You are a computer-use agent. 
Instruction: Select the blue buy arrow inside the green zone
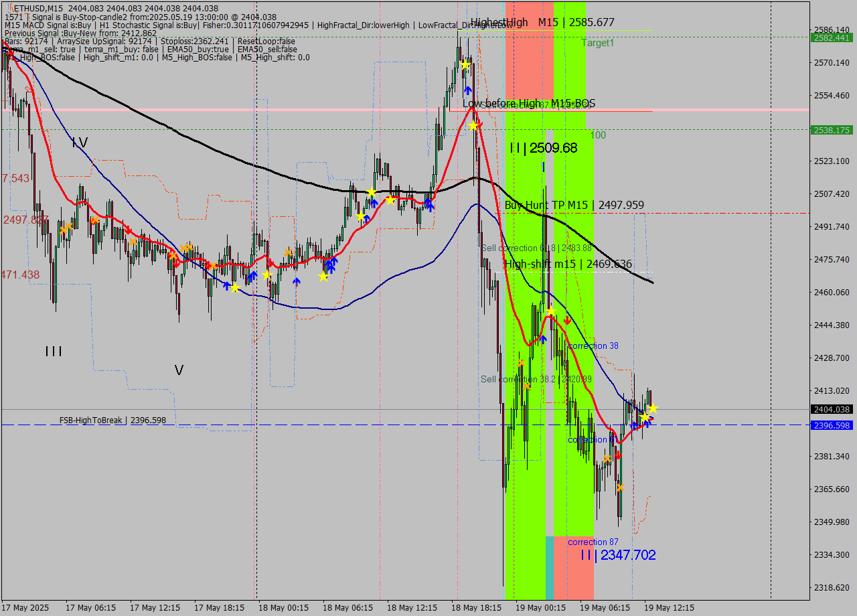(x=543, y=339)
